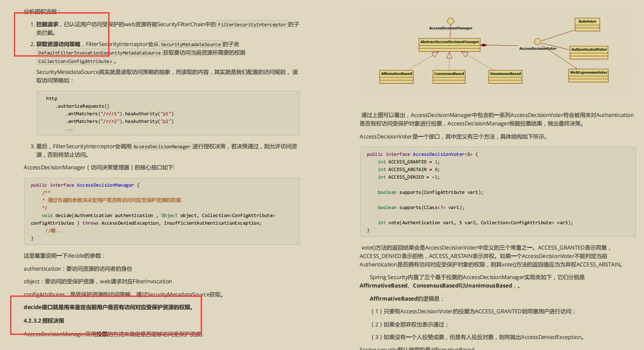Click the line 这里着重说明一下decide的参数

64,256
